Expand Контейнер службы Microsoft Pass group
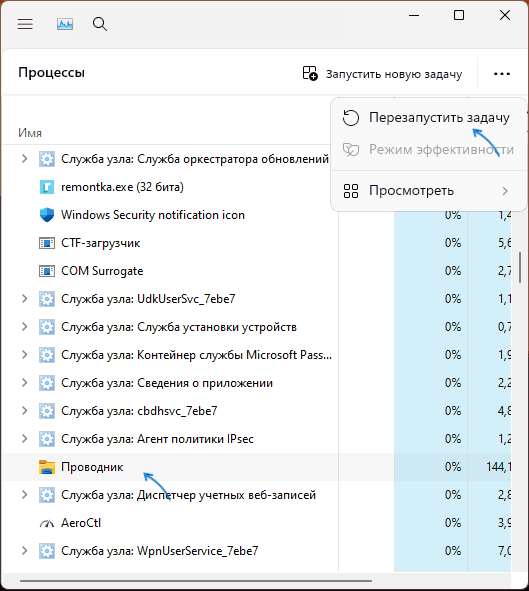Image resolution: width=529 pixels, height=591 pixels. (x=24, y=355)
